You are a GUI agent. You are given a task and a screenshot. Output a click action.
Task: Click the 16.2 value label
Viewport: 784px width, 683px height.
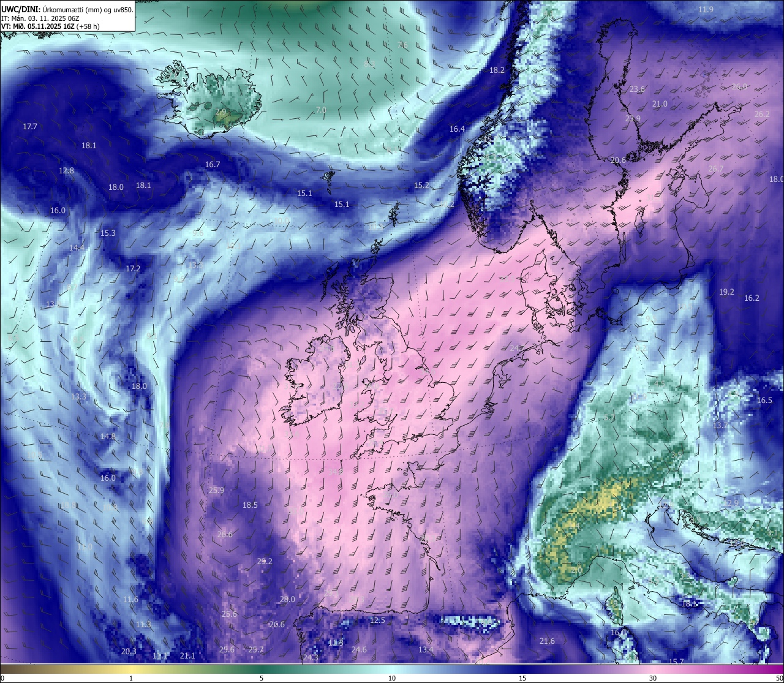pos(752,298)
